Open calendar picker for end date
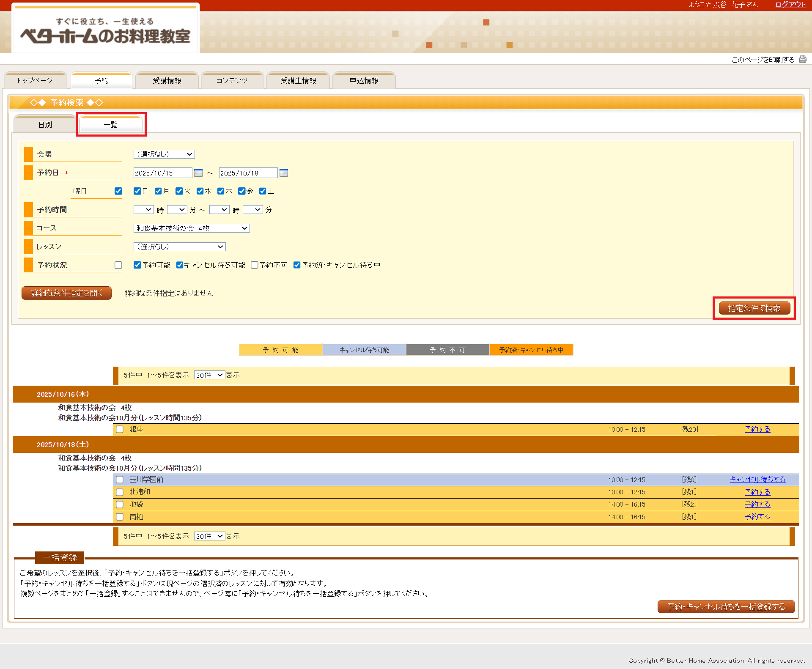812x669 pixels. click(x=284, y=173)
